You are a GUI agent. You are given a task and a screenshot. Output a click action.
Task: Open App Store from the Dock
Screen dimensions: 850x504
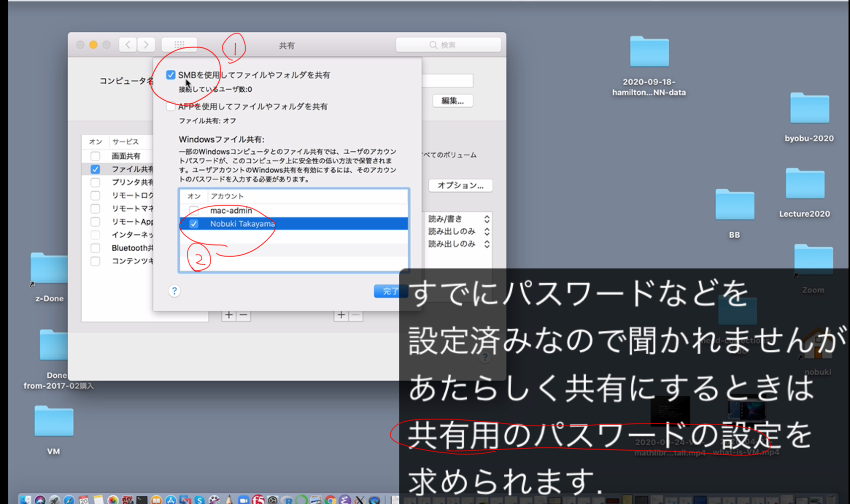(x=171, y=500)
